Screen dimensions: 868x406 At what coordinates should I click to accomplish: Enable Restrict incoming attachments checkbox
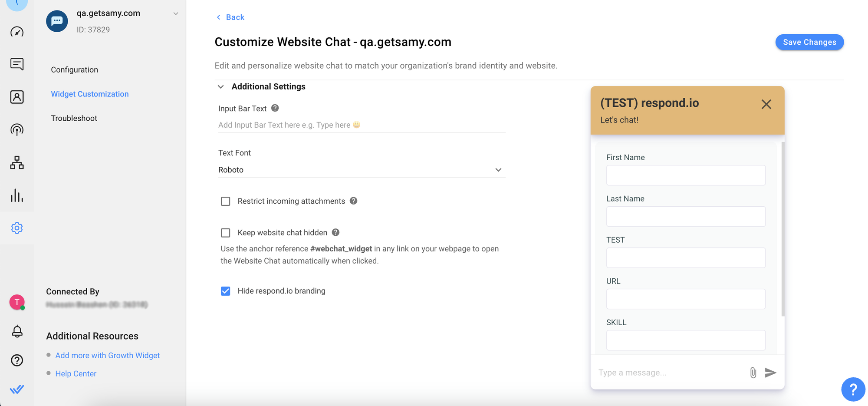tap(226, 201)
